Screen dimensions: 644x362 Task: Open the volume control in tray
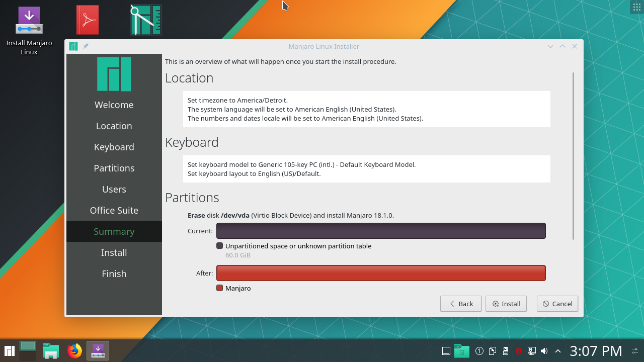(544, 351)
